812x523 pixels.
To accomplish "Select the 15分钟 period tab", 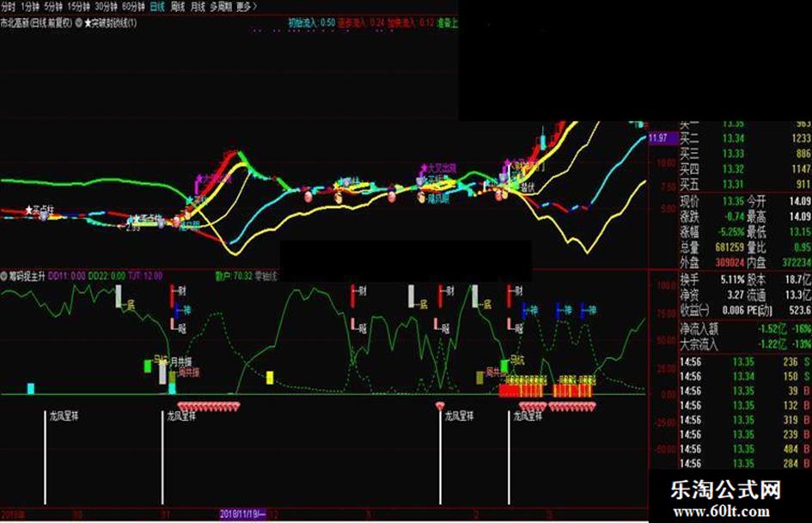I will (x=79, y=7).
